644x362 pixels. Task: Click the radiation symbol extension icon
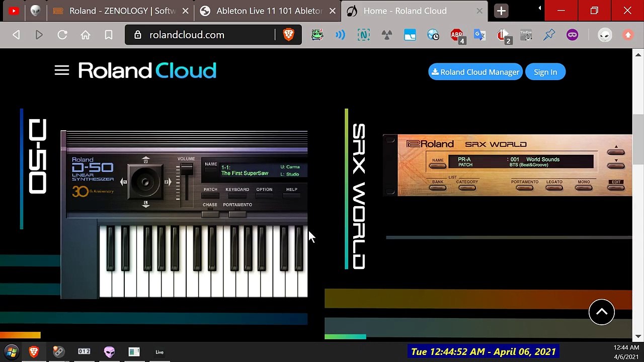386,35
